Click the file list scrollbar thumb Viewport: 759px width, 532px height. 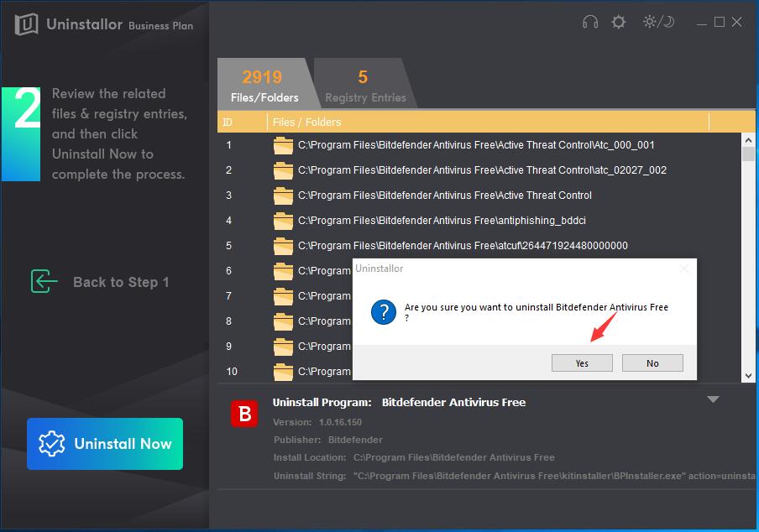coord(748,154)
